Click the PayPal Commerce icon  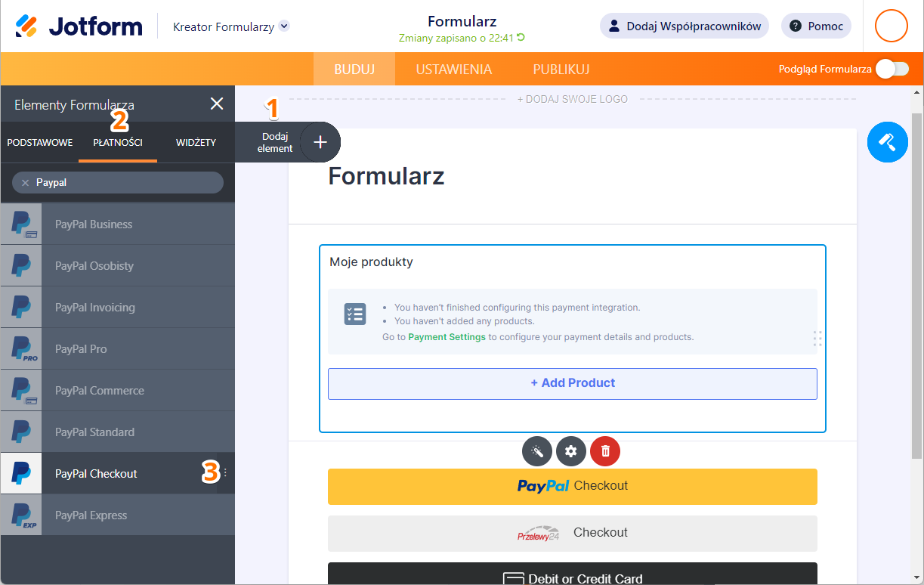click(21, 391)
